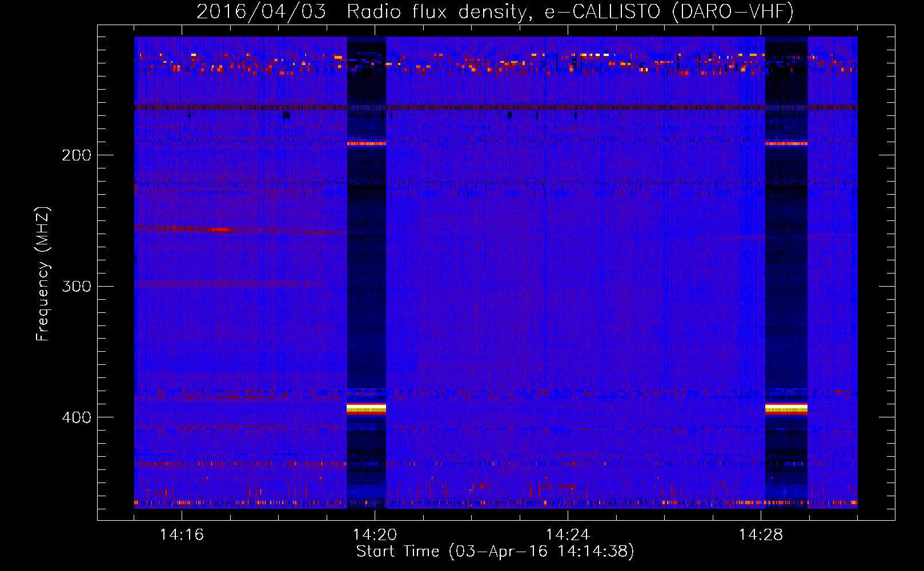Click the 'Frequency (MHZ)' axis label
Screen dimensions: 924x571
coord(43,274)
